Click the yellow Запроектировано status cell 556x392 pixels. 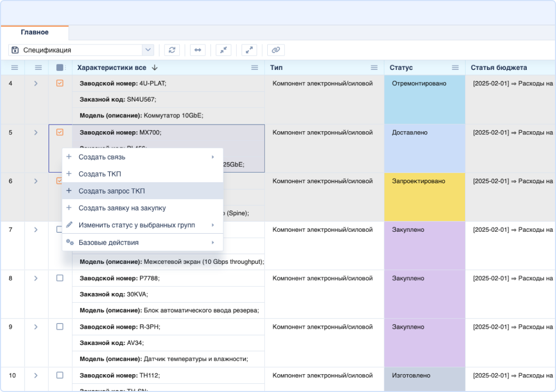pyautogui.click(x=424, y=197)
